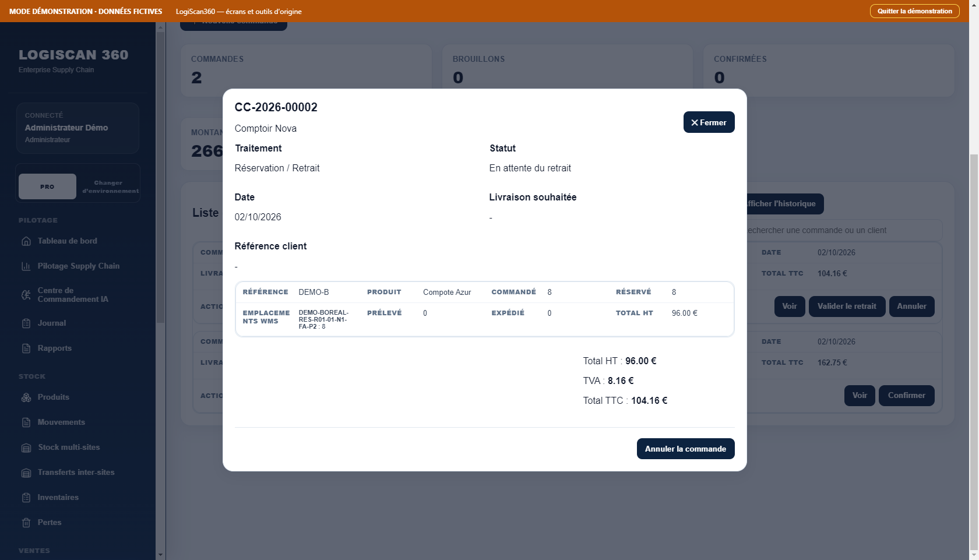Click order number CC-2026-00002
The height and width of the screenshot is (560, 979).
(276, 107)
